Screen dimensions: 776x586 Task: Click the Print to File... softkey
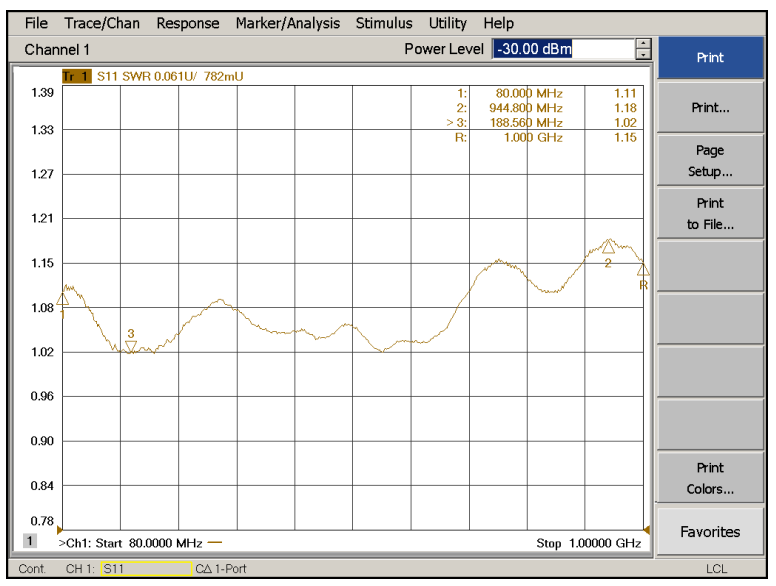[x=710, y=214]
